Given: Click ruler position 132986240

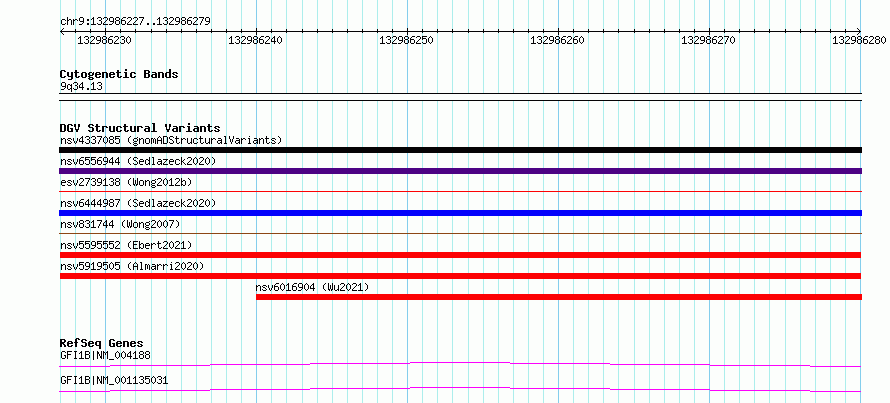Looking at the screenshot, I should 255,40.
